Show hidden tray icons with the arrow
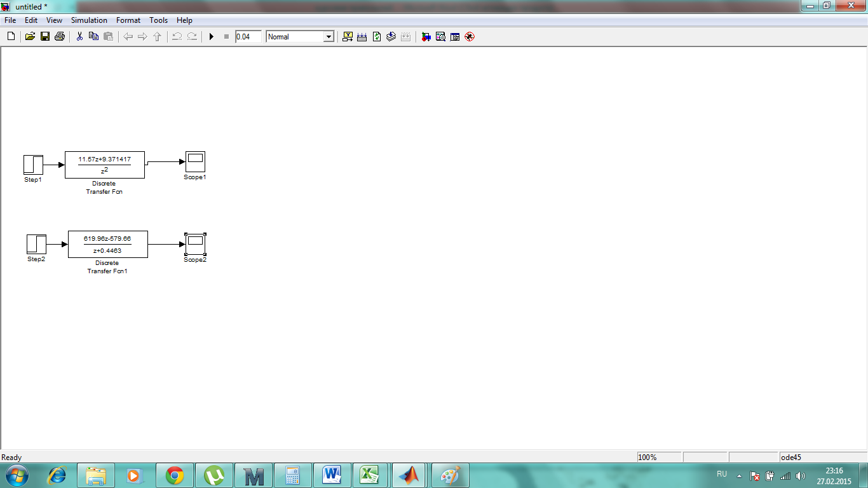Image resolution: width=868 pixels, height=488 pixels. point(739,476)
